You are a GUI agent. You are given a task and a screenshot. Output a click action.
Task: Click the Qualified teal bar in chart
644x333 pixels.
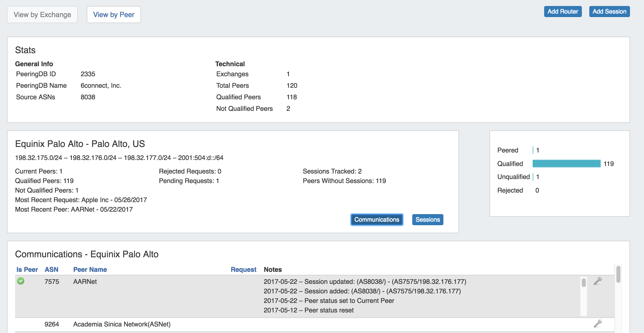566,163
